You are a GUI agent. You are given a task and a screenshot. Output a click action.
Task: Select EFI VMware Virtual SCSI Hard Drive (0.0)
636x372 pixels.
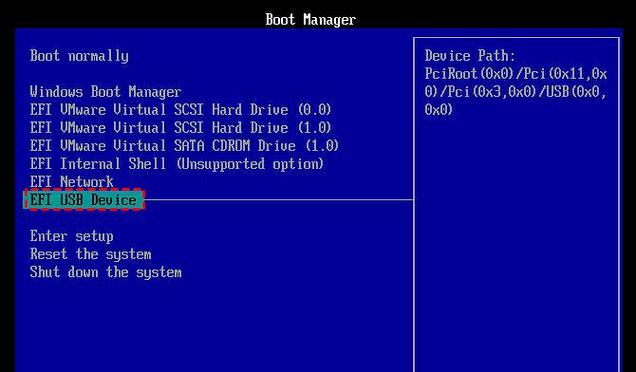click(181, 110)
